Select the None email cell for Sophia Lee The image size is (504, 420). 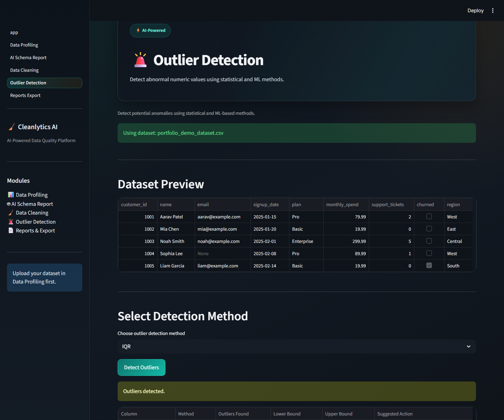(223, 253)
